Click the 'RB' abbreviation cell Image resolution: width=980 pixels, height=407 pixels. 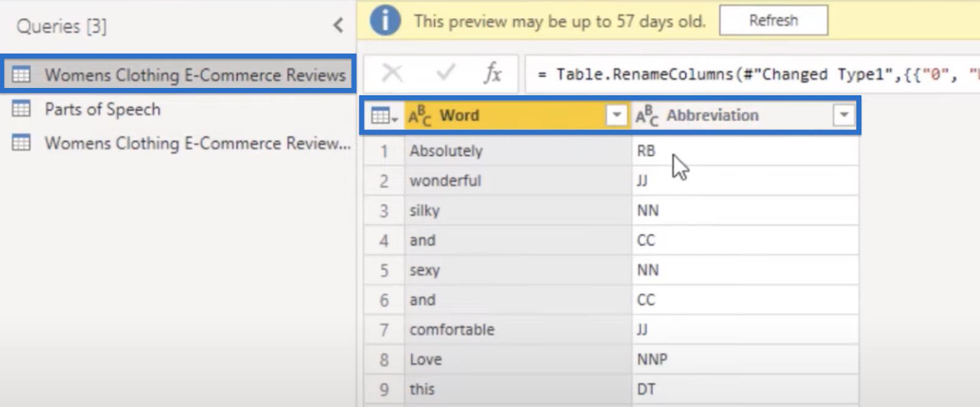(x=745, y=151)
